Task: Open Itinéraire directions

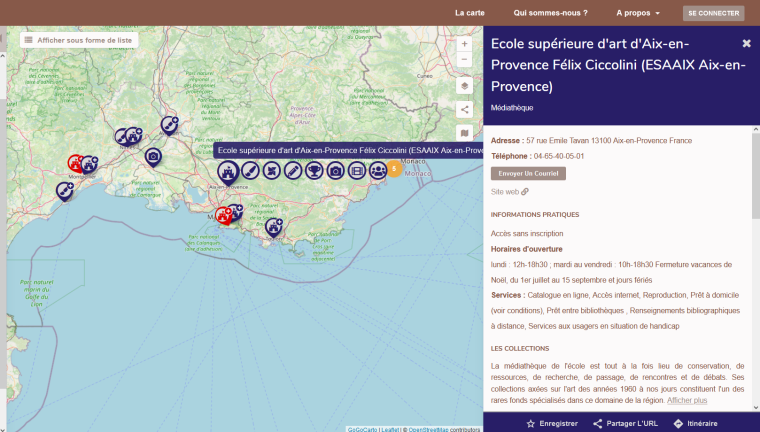Action: point(696,423)
